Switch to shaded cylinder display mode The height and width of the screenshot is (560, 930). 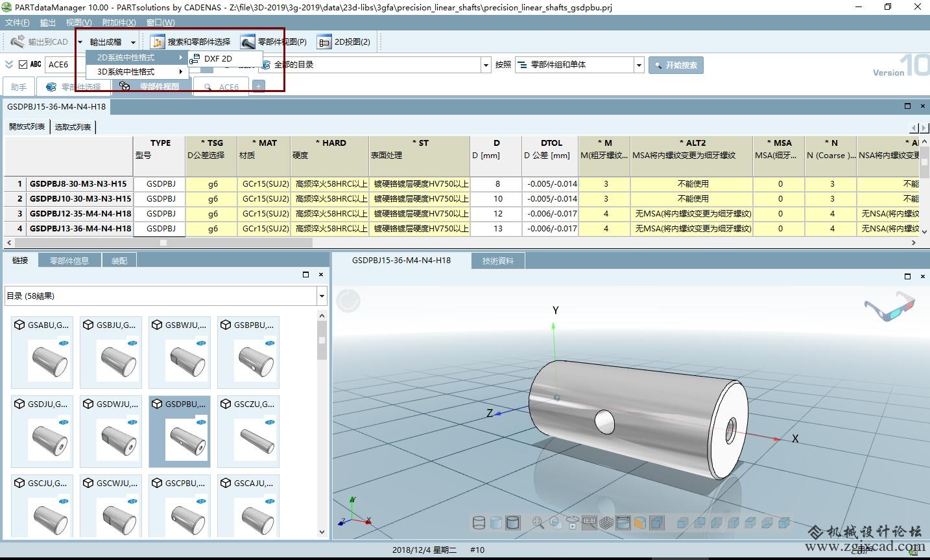click(x=495, y=522)
